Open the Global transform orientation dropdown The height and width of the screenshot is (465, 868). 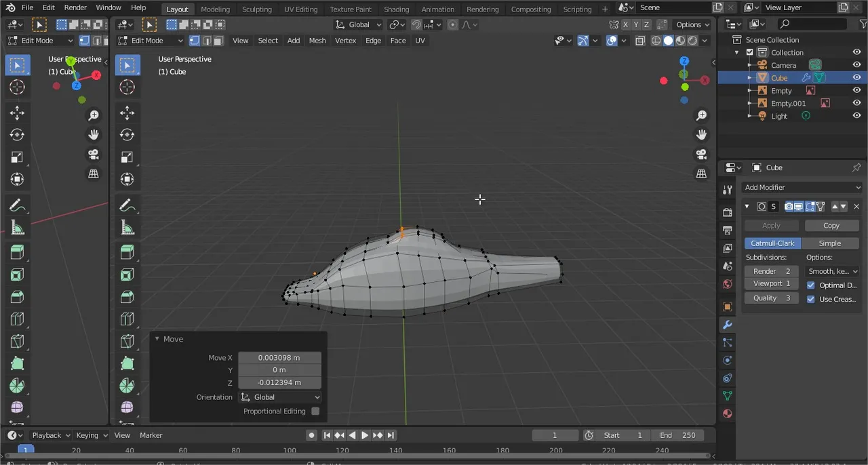359,24
